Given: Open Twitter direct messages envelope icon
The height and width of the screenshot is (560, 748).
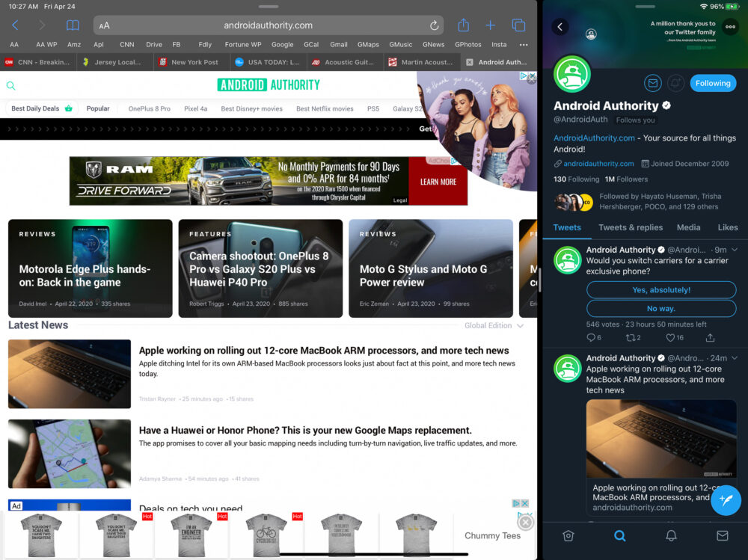Looking at the screenshot, I should pos(721,535).
